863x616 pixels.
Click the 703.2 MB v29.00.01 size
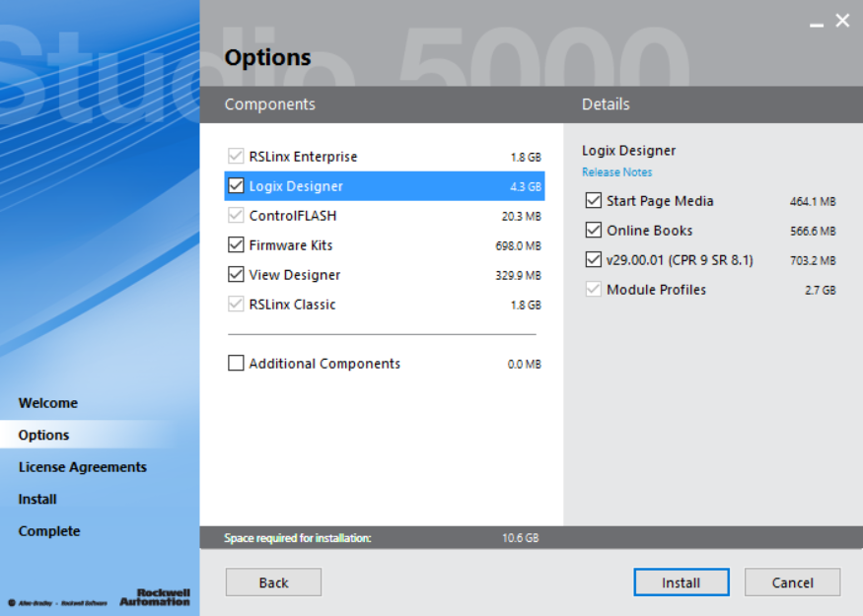[813, 260]
